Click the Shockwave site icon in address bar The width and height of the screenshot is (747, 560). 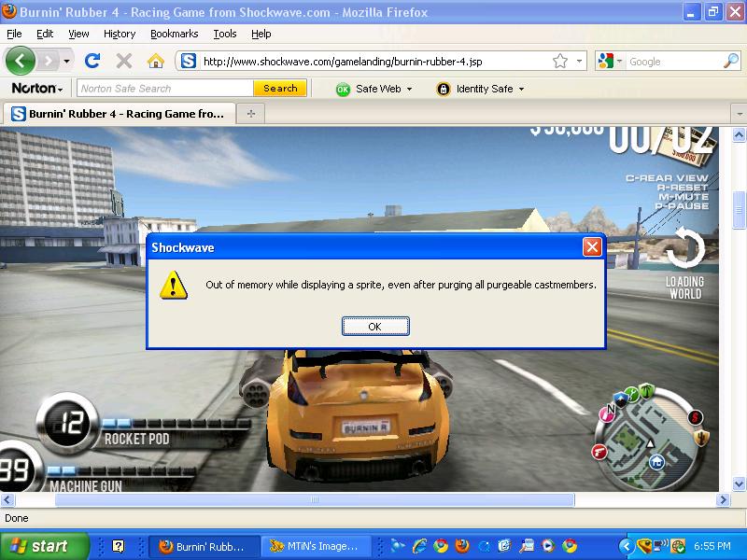click(189, 61)
